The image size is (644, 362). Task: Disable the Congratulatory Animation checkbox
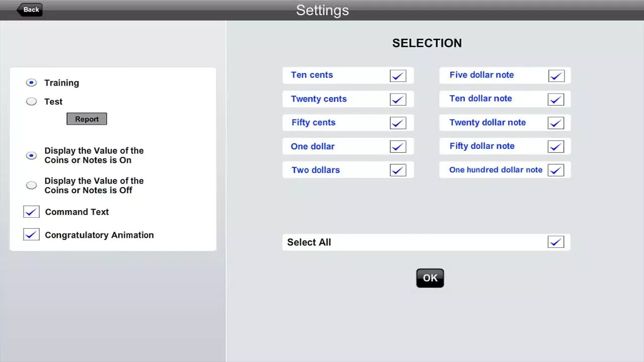pyautogui.click(x=31, y=235)
